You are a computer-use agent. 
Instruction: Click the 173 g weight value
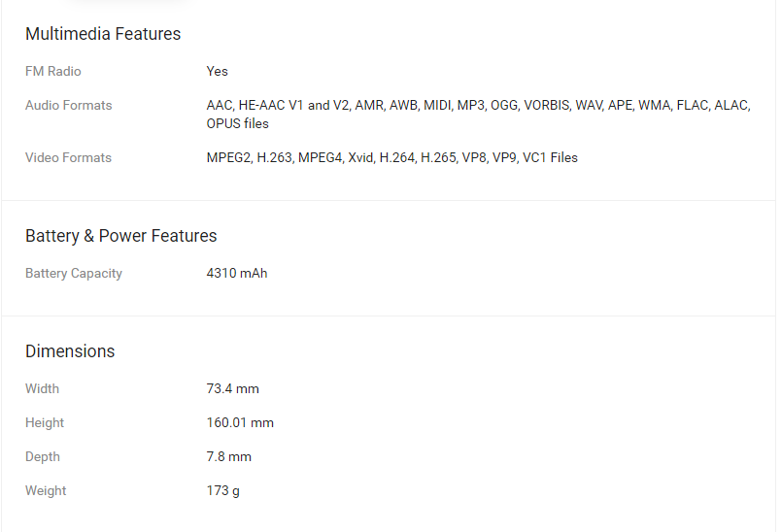pos(222,490)
